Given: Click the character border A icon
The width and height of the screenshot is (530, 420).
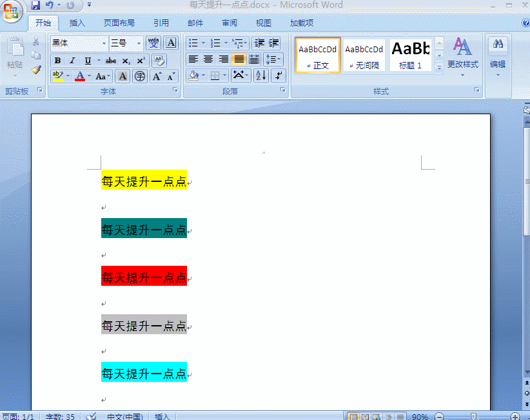Looking at the screenshot, I should pyautogui.click(x=171, y=43).
